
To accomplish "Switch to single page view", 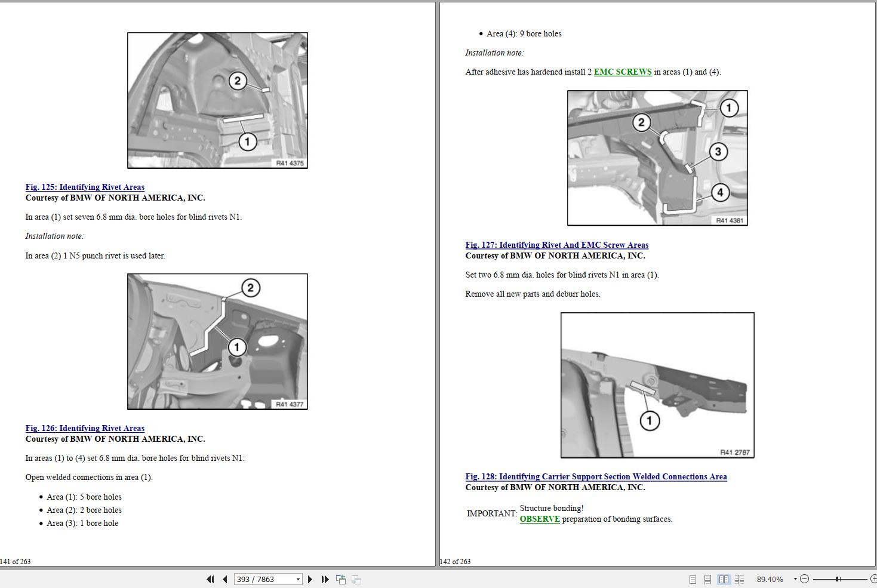I will [693, 579].
